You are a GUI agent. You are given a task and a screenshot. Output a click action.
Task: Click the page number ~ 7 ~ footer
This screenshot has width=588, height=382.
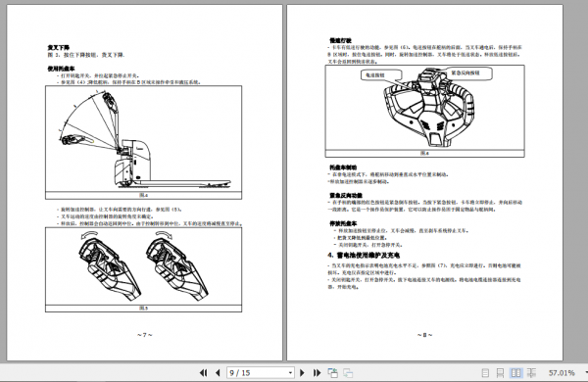pyautogui.click(x=145, y=335)
